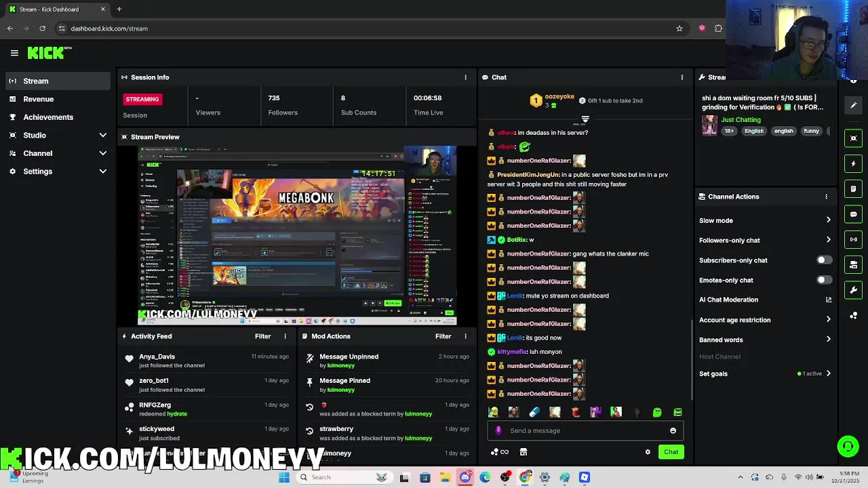Reload the page in browser

coord(42,28)
